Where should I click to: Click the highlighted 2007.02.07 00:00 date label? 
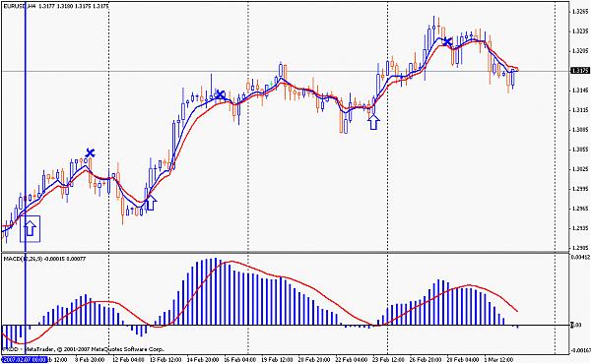pyautogui.click(x=25, y=359)
